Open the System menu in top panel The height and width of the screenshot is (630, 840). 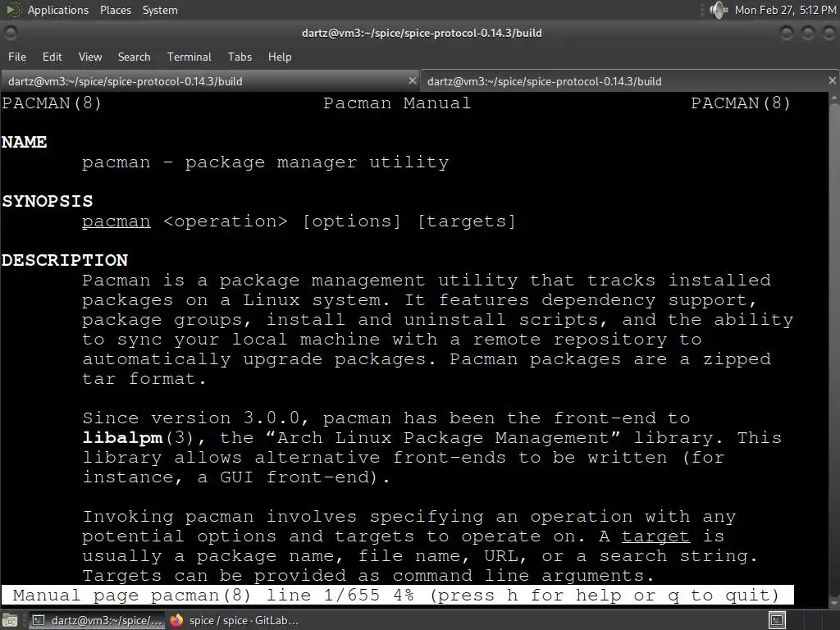coord(160,10)
